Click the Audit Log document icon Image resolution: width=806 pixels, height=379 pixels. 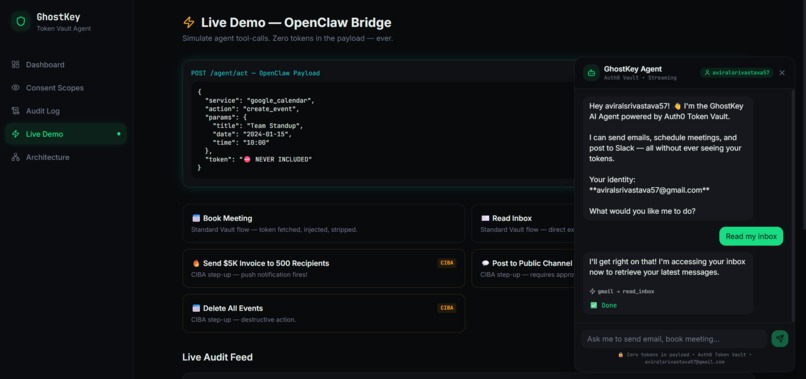pyautogui.click(x=15, y=111)
